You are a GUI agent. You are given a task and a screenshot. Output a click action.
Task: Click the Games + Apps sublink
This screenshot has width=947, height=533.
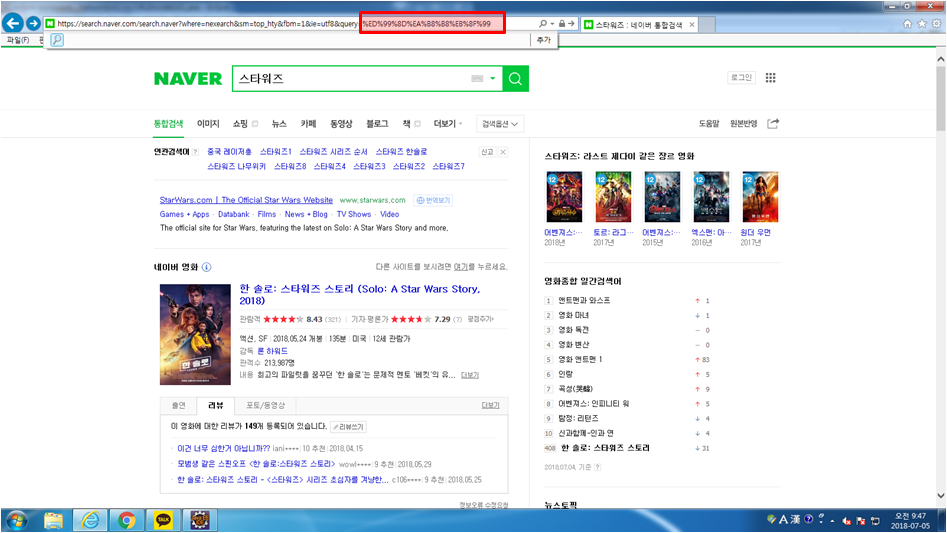[184, 214]
